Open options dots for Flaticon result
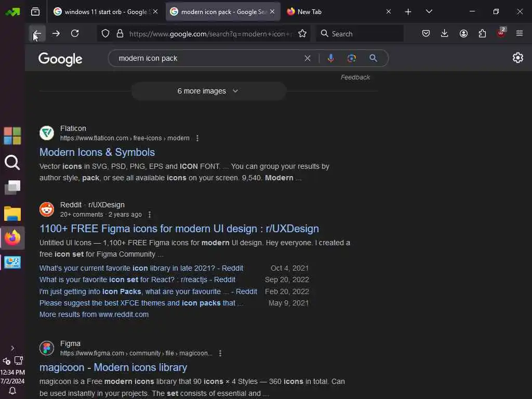 (197, 138)
